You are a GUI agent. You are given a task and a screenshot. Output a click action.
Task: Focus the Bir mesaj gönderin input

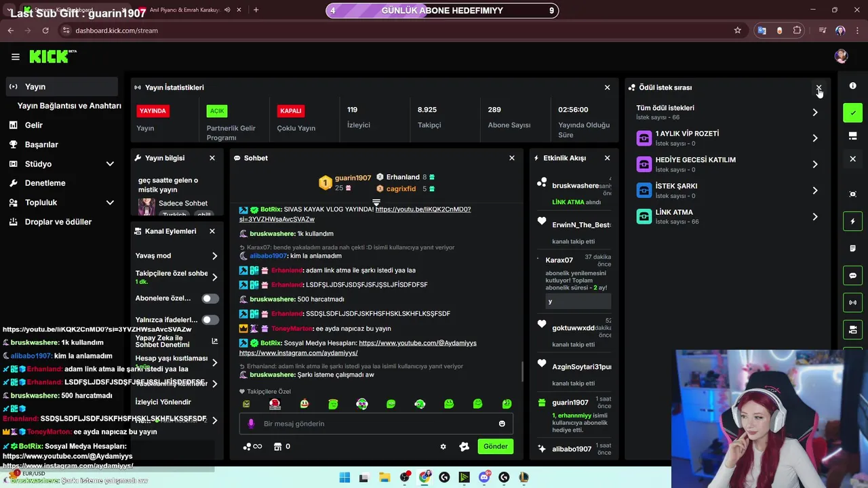pos(376,424)
